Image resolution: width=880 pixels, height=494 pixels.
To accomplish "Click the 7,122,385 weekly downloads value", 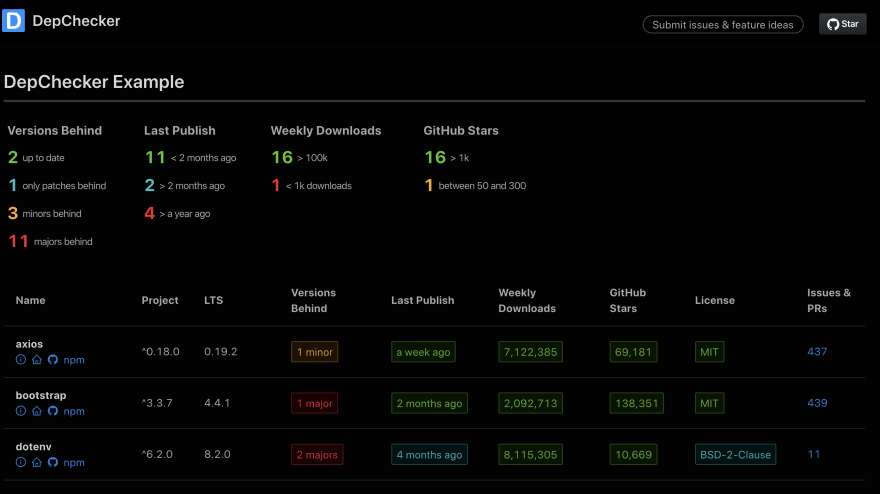I will (x=530, y=352).
